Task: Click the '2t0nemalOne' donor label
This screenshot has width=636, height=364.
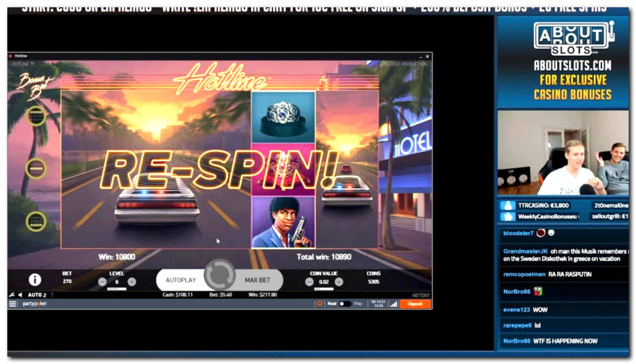Action: 610,205
